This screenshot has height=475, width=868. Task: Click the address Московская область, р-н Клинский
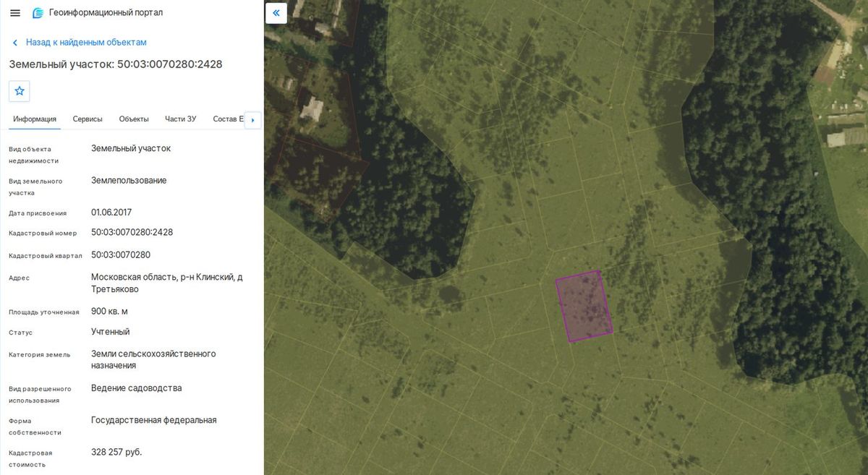point(167,283)
